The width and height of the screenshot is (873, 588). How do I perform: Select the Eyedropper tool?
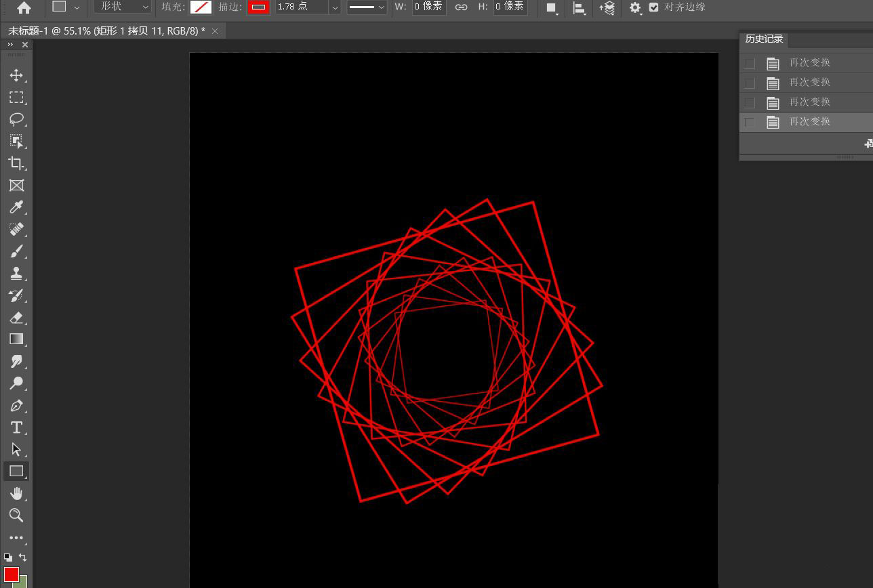click(x=16, y=207)
